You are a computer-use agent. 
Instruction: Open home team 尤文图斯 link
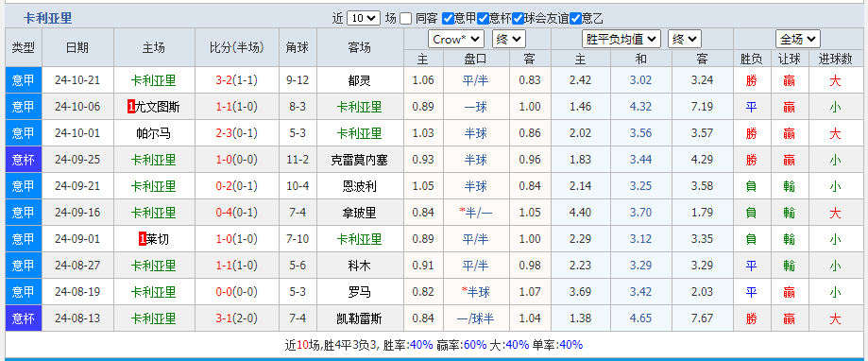[158, 107]
